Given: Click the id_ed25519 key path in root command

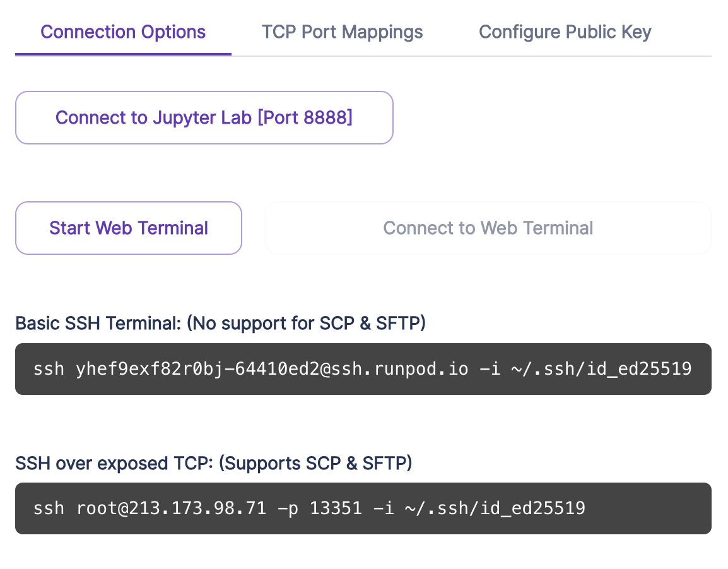Looking at the screenshot, I should (495, 508).
